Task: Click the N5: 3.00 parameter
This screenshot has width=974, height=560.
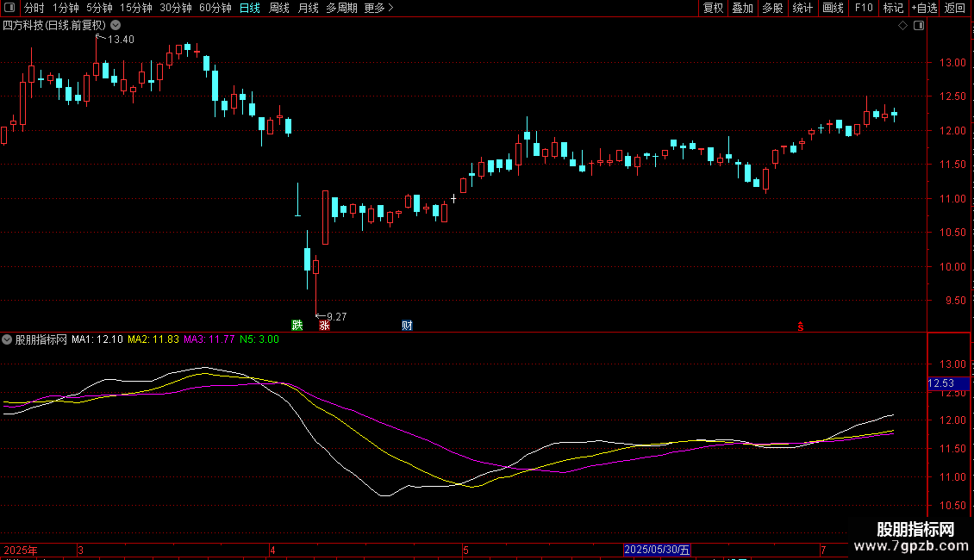Action: point(259,339)
